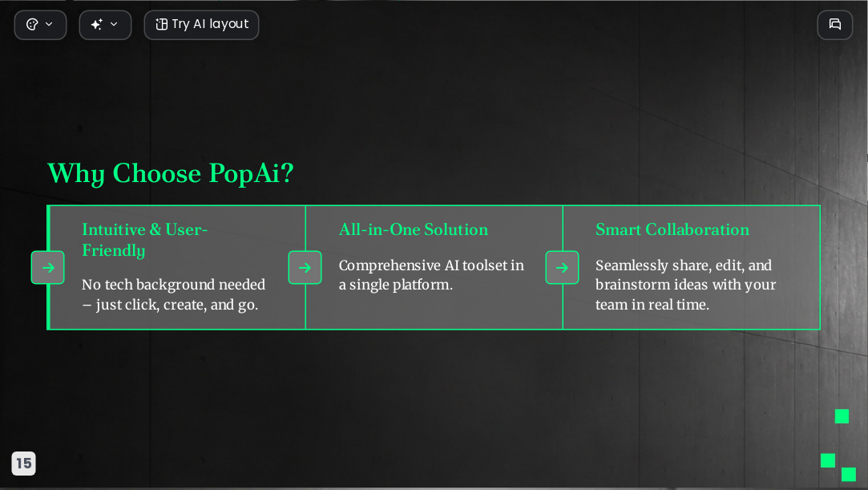Open the AI sparkle tools dropdown

(x=105, y=25)
